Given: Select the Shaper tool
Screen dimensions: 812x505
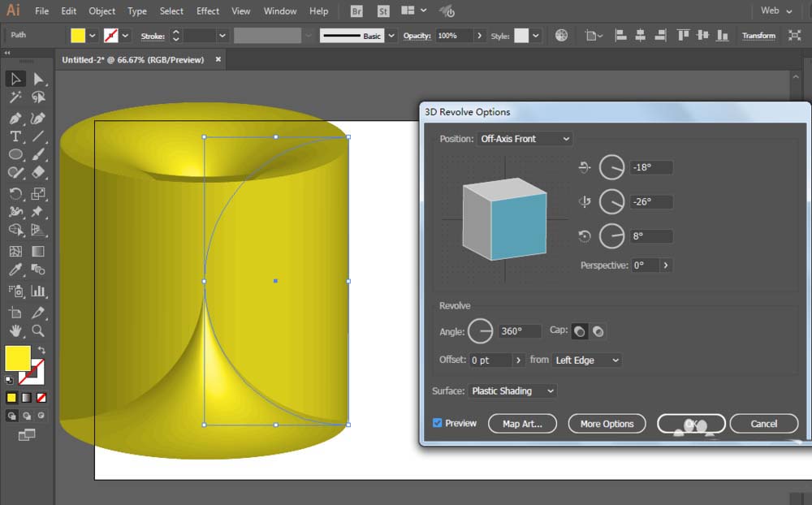Looking at the screenshot, I should coord(15,172).
